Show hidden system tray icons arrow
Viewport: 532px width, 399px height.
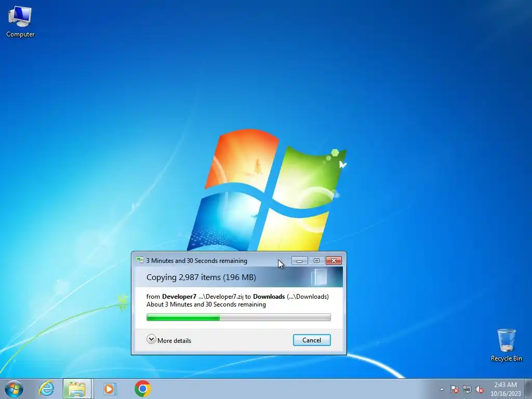pos(442,389)
